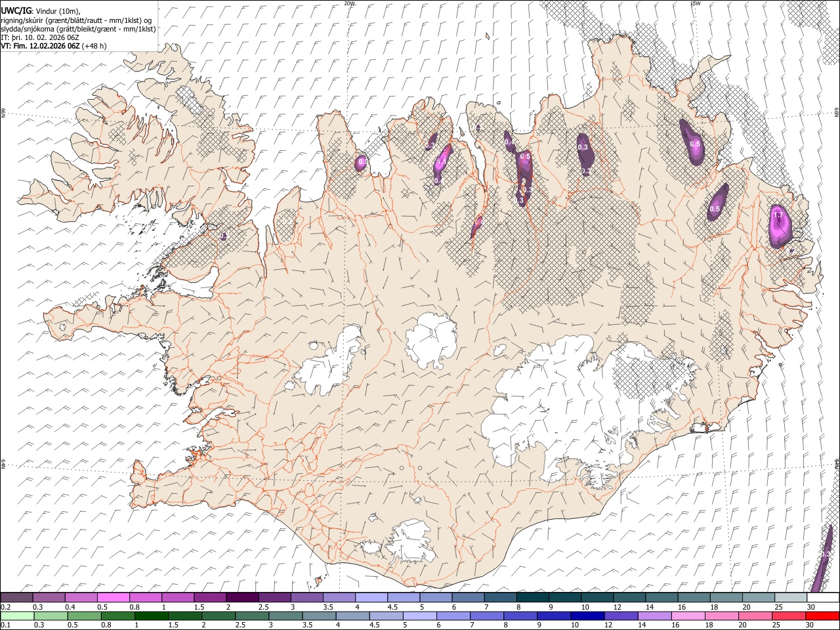Click the 20W longitude label

pyautogui.click(x=349, y=3)
